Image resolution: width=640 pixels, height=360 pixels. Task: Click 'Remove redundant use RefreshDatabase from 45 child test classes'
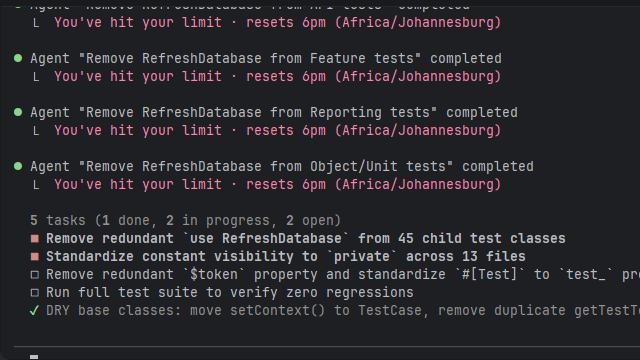pyautogui.click(x=306, y=238)
